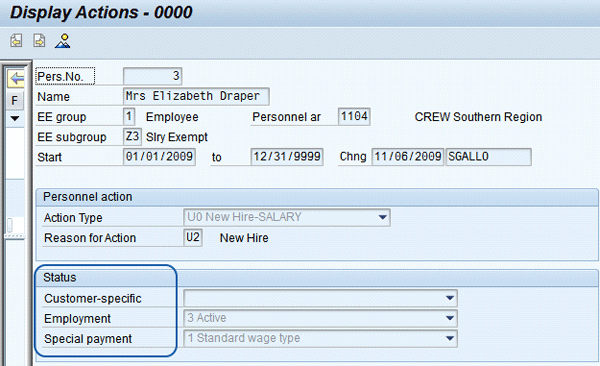
Task: Click the Personnel area field 1104
Action: (x=354, y=116)
